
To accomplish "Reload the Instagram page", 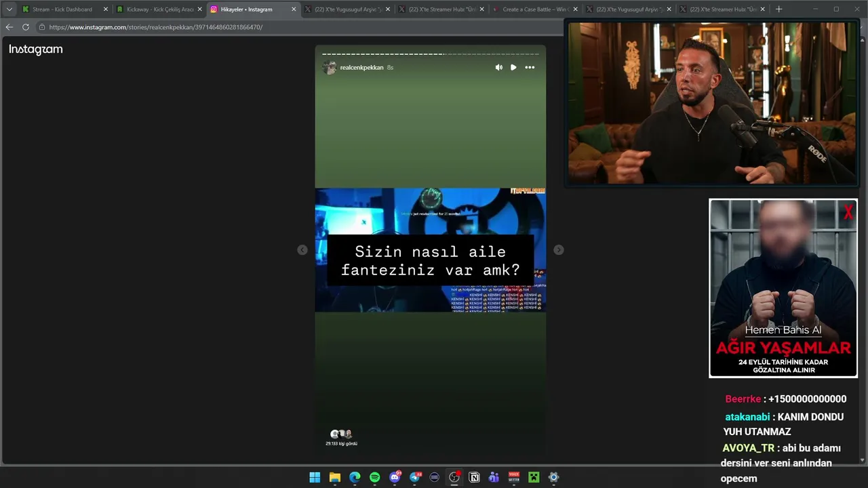I will tap(26, 27).
